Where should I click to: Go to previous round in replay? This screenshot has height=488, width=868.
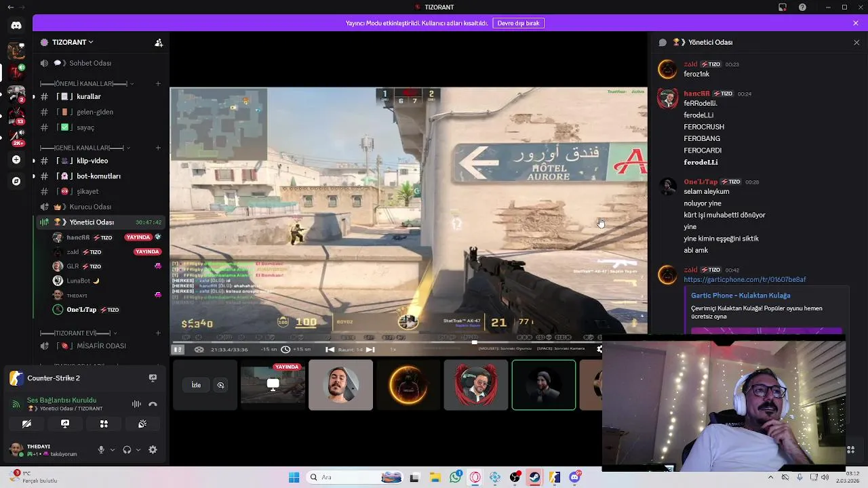pyautogui.click(x=330, y=350)
